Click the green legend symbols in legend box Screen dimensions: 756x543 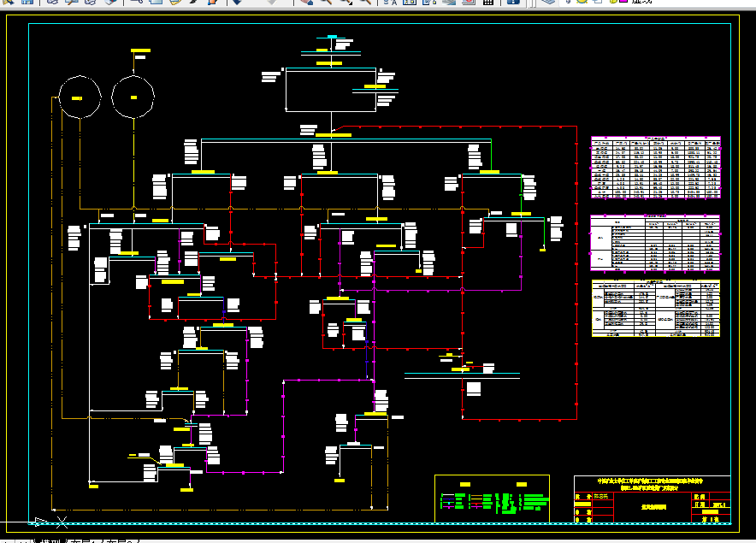[494, 502]
